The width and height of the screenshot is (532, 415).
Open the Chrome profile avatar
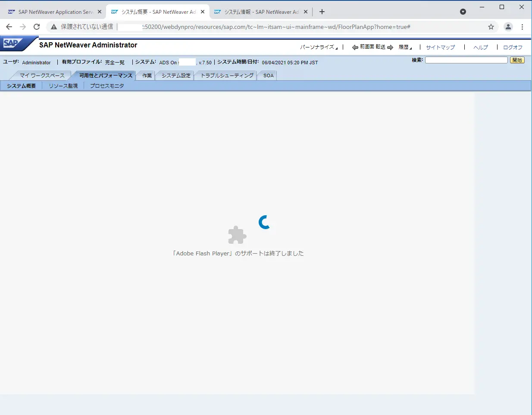[x=508, y=27]
